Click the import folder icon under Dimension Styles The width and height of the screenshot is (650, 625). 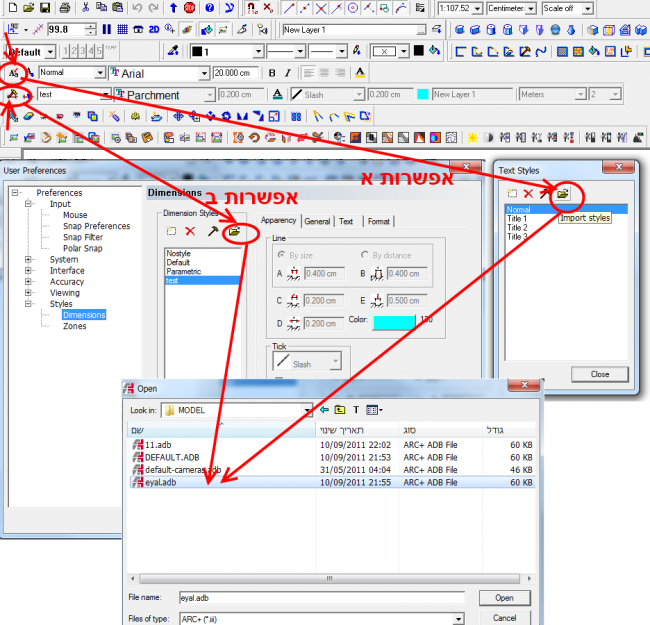pos(234,231)
